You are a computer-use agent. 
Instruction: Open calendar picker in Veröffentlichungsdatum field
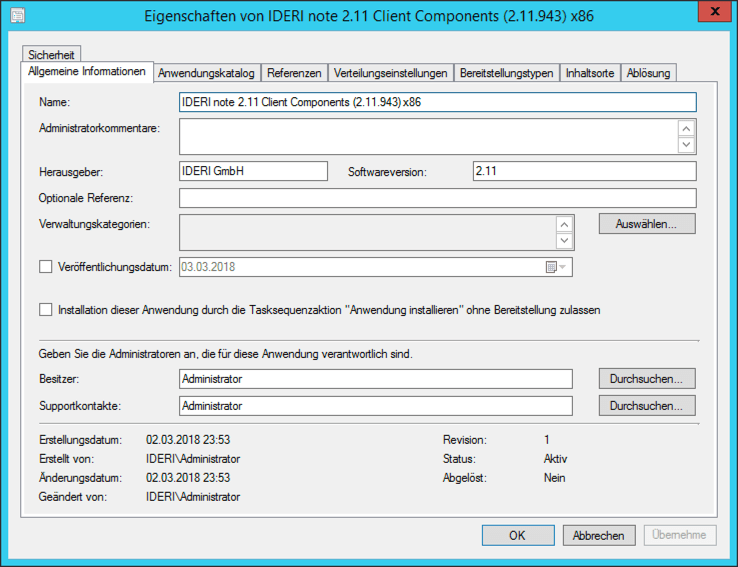[556, 267]
